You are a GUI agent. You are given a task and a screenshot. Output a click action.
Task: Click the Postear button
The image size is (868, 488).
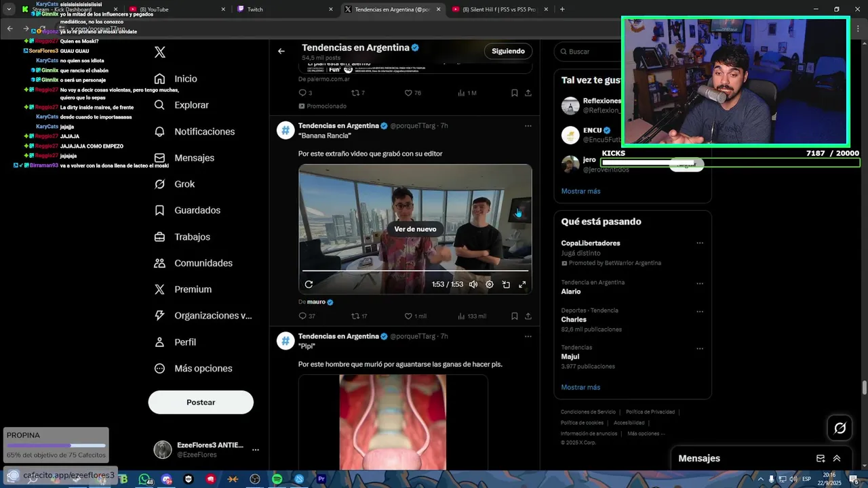point(201,402)
